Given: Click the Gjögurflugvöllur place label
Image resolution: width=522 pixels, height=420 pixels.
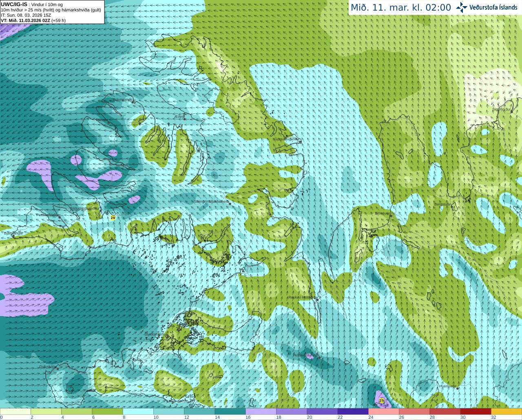Looking at the screenshot, I should pos(286,139).
